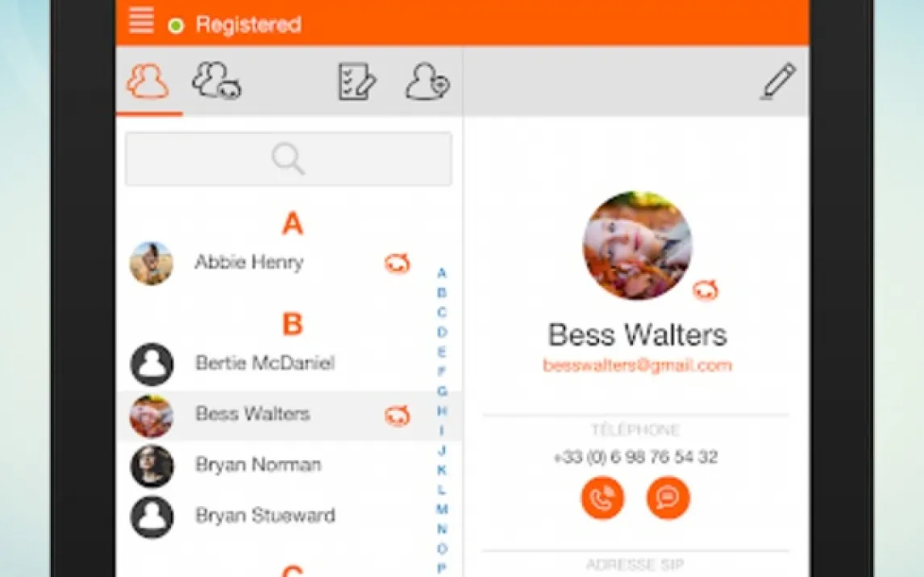Viewport: 924px width, 577px height.
Task: Select Bryan Norman from contacts
Action: [x=258, y=465]
